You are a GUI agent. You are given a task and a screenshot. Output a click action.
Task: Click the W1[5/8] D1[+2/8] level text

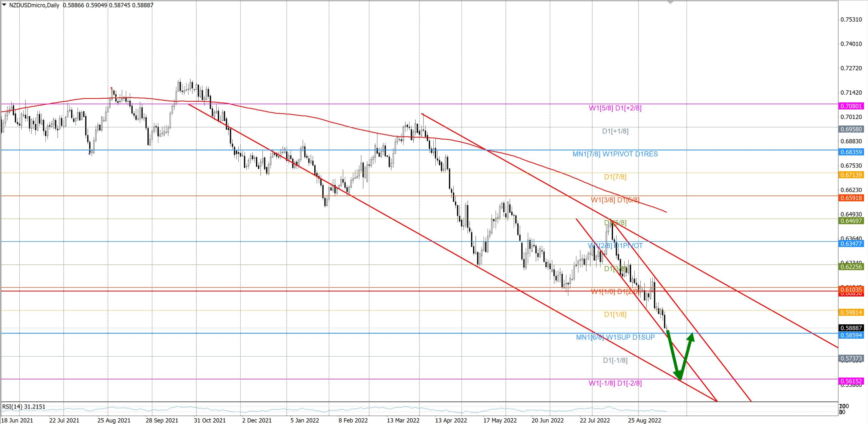(615, 108)
